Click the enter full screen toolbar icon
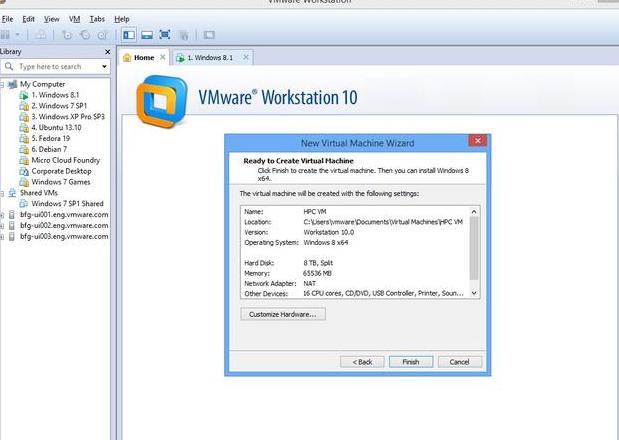Image resolution: width=619 pixels, height=440 pixels. pos(165,35)
